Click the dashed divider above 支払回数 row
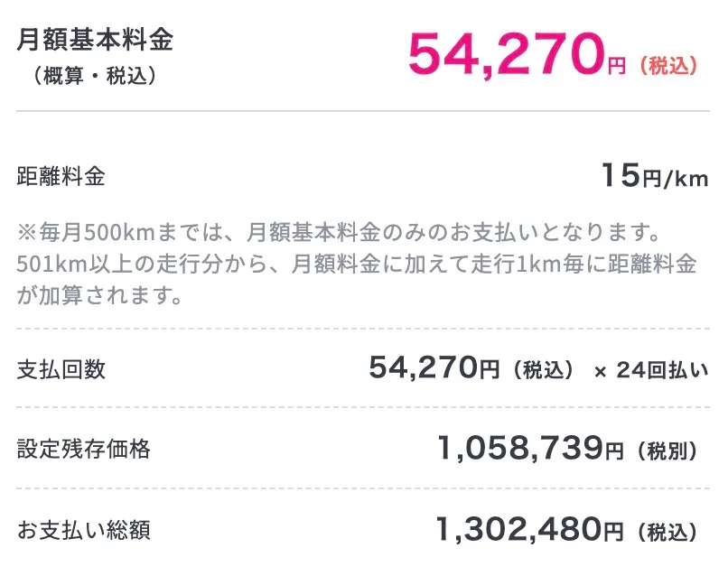This screenshot has width=728, height=576. pyautogui.click(x=363, y=329)
